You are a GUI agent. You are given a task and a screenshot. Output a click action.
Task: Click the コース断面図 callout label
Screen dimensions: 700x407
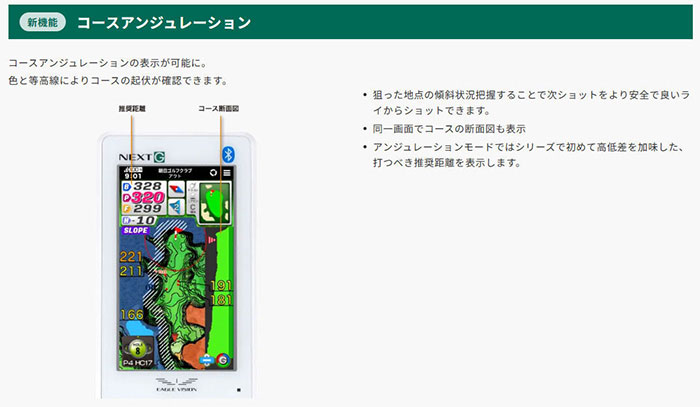[x=219, y=108]
